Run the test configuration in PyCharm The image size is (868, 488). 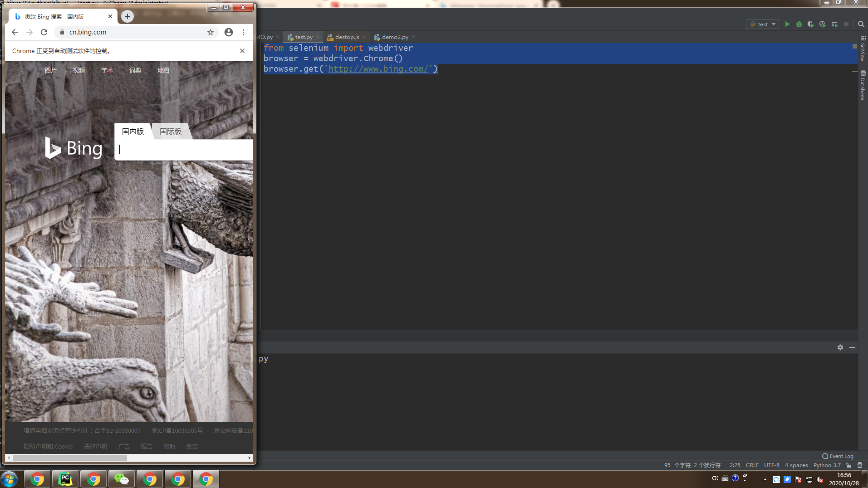(787, 24)
